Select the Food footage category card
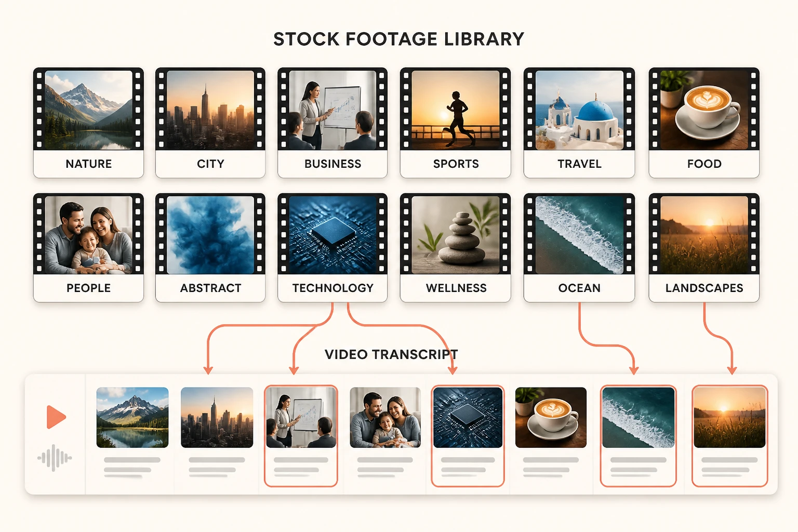 pyautogui.click(x=704, y=123)
